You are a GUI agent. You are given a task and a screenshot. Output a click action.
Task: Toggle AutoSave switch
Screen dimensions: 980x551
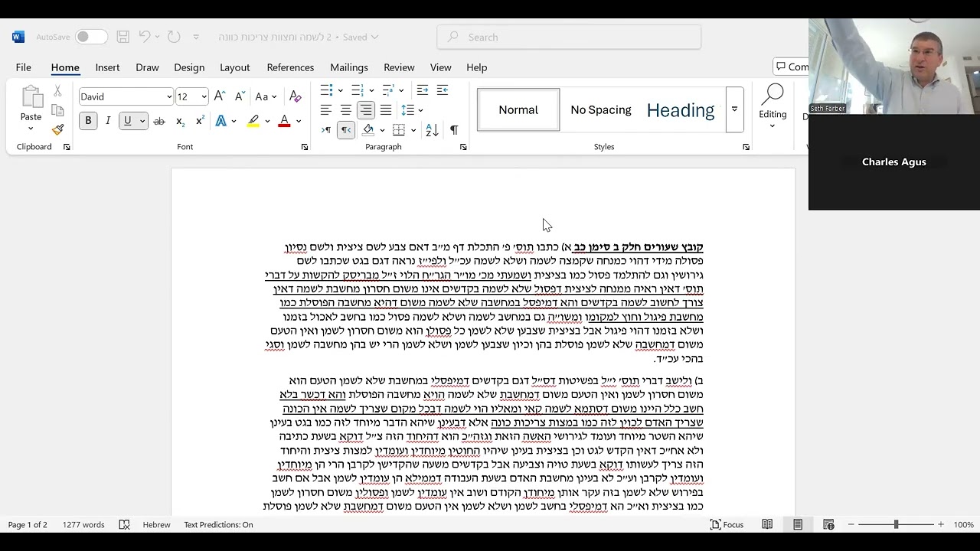coord(91,37)
